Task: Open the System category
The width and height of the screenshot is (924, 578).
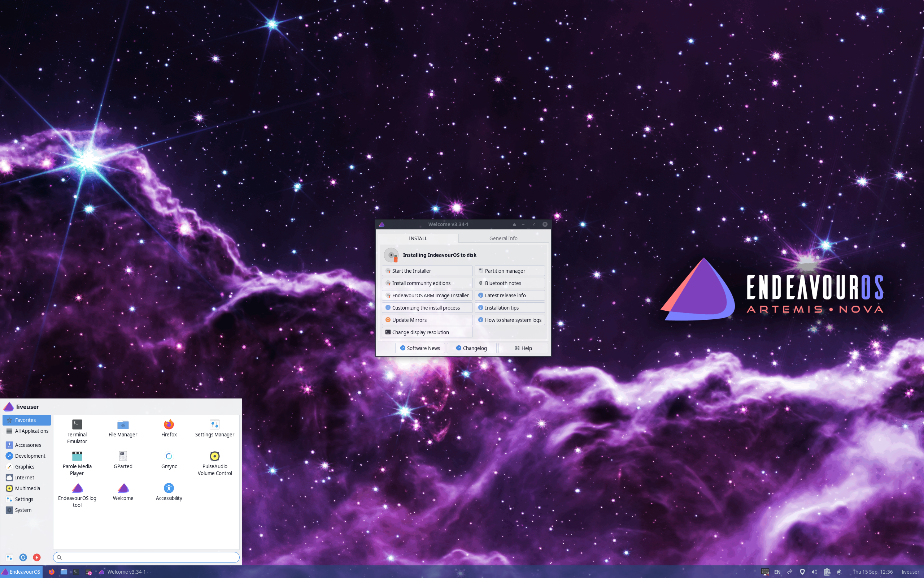Action: click(27, 510)
